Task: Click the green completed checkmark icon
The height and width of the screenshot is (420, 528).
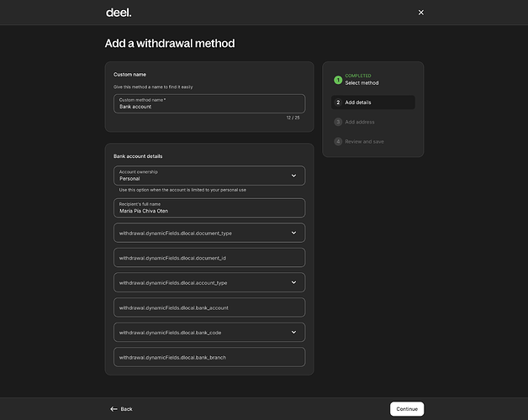Action: click(338, 80)
